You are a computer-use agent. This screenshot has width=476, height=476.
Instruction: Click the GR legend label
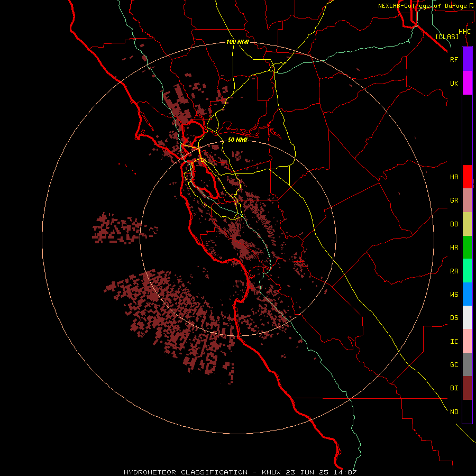[x=454, y=200]
